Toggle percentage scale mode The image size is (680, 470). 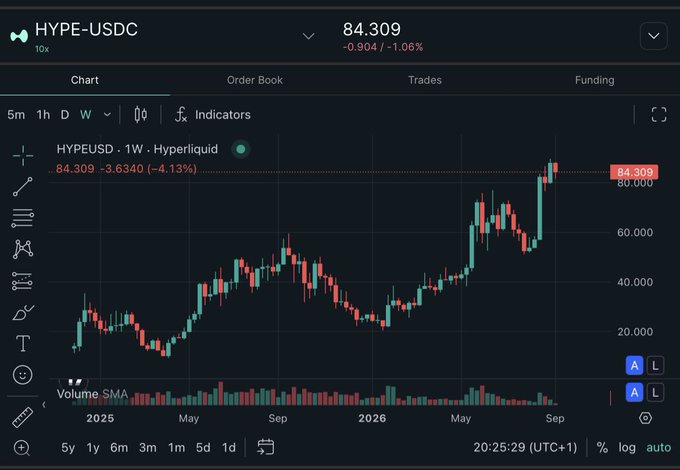pos(602,447)
